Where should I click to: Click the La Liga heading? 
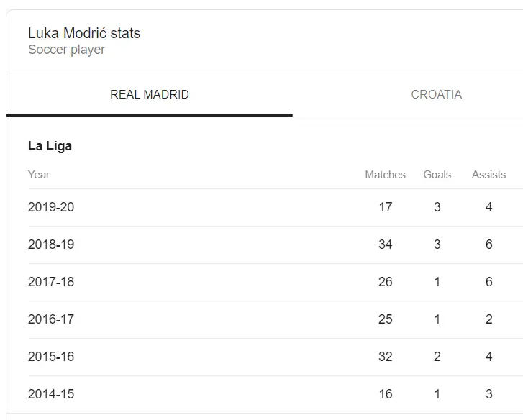(x=50, y=146)
